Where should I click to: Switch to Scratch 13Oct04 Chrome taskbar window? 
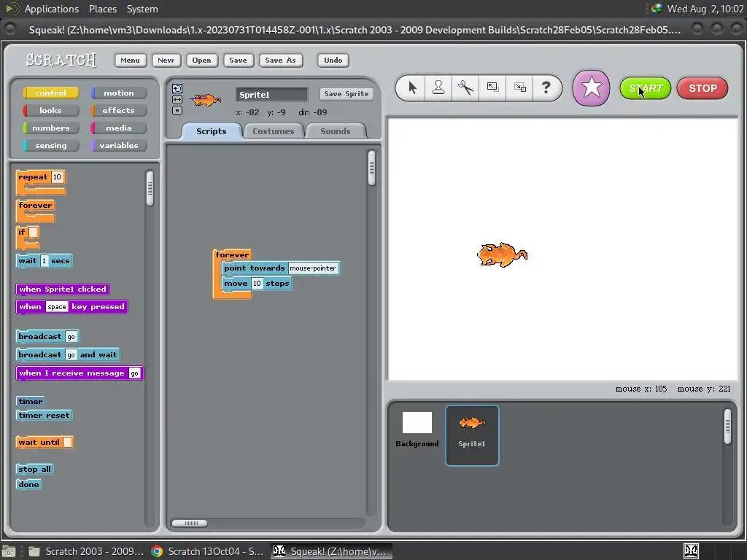(x=208, y=551)
